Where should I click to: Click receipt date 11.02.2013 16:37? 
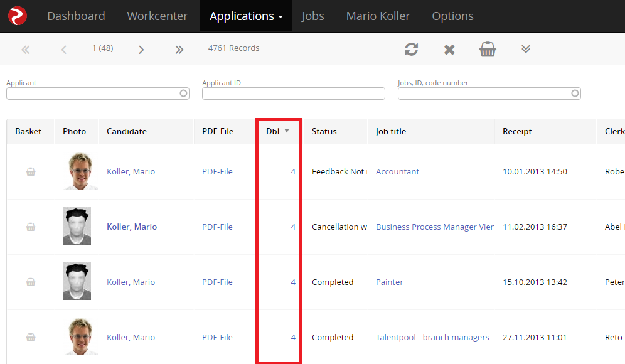coord(535,227)
